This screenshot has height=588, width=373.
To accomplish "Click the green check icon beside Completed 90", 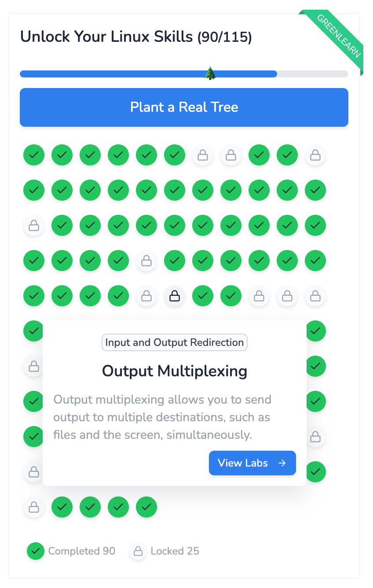I will [x=36, y=551].
